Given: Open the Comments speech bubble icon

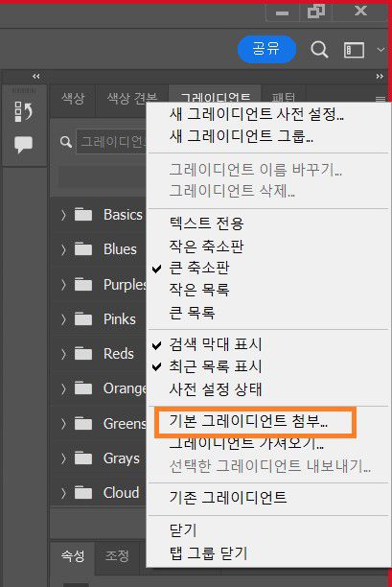Looking at the screenshot, I should click(24, 145).
